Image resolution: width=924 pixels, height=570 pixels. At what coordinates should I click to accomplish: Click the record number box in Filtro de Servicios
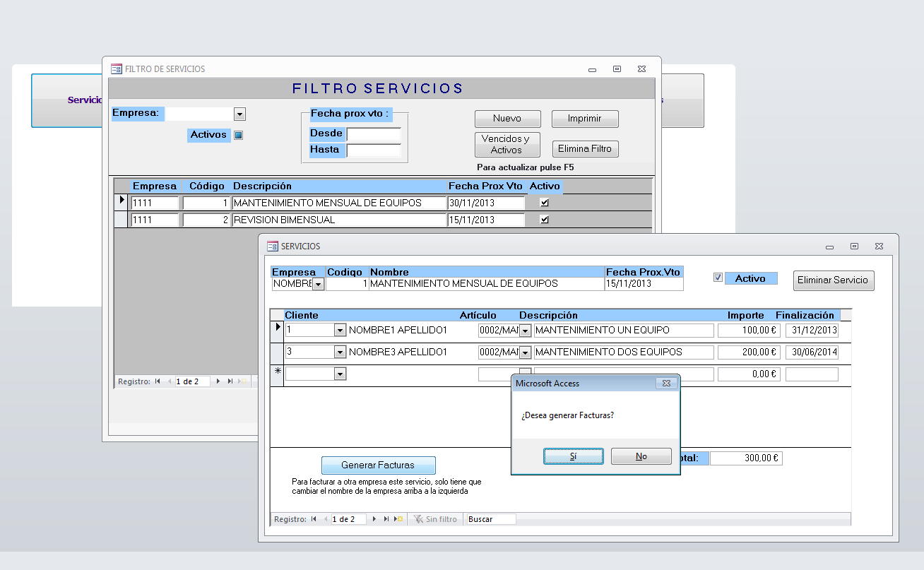coord(193,381)
